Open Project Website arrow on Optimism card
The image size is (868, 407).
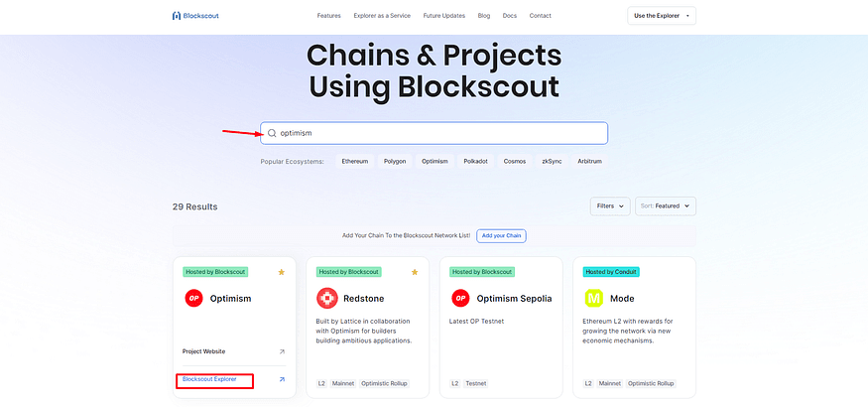[282, 351]
